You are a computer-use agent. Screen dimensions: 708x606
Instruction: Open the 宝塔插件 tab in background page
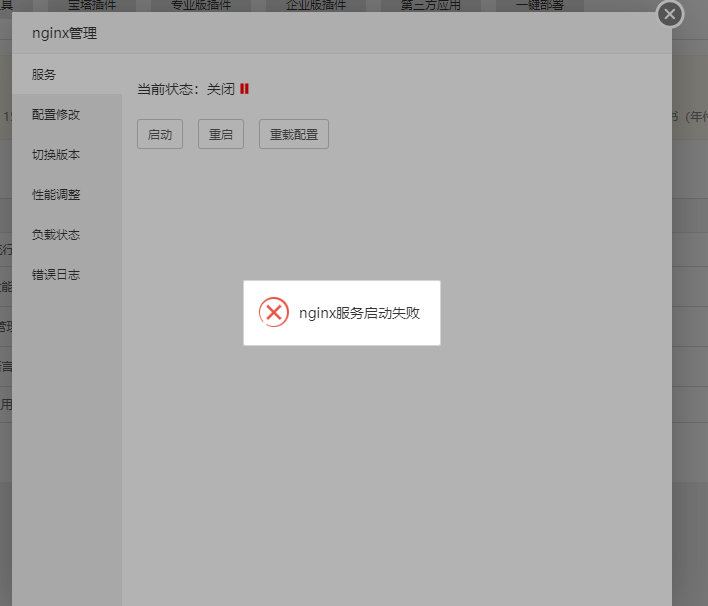click(x=92, y=5)
